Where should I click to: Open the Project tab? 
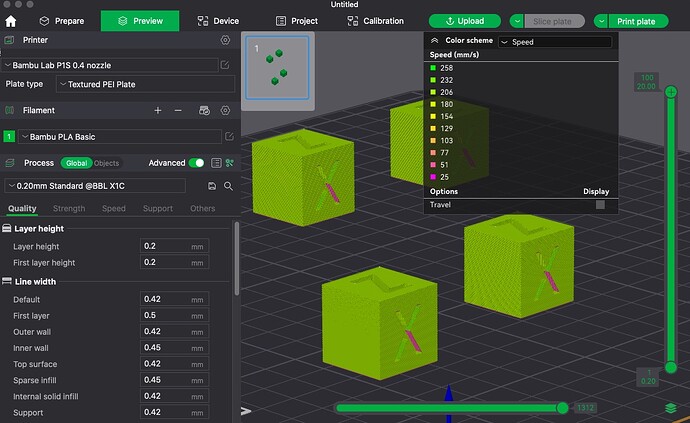tap(297, 21)
